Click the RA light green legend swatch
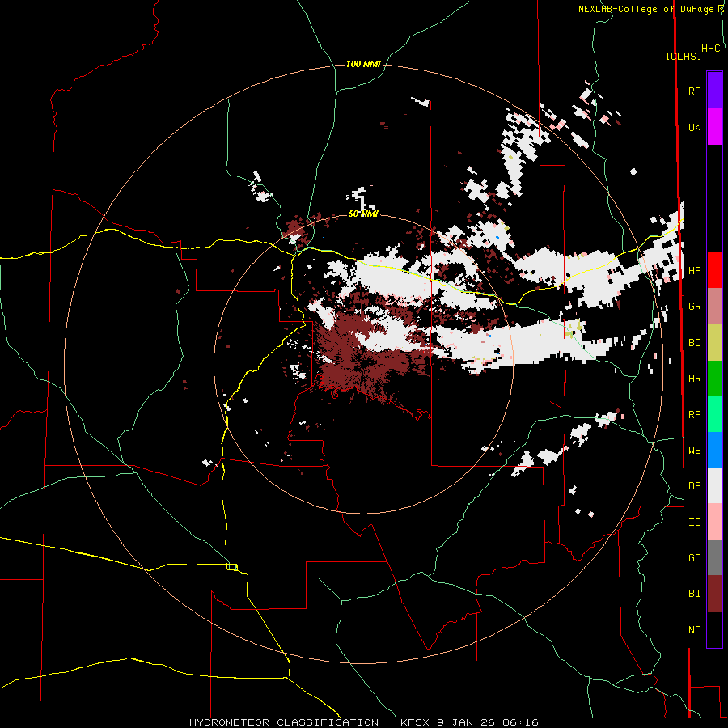 pos(714,414)
